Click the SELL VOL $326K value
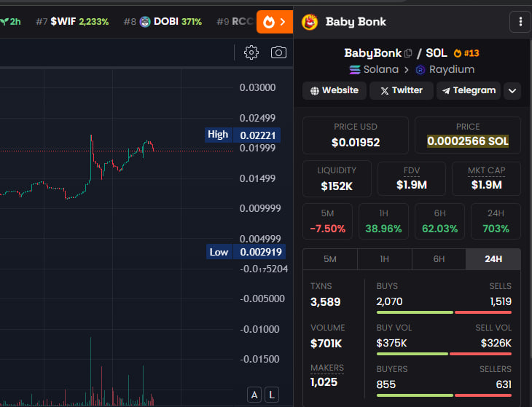This screenshot has width=532, height=407. [x=496, y=343]
